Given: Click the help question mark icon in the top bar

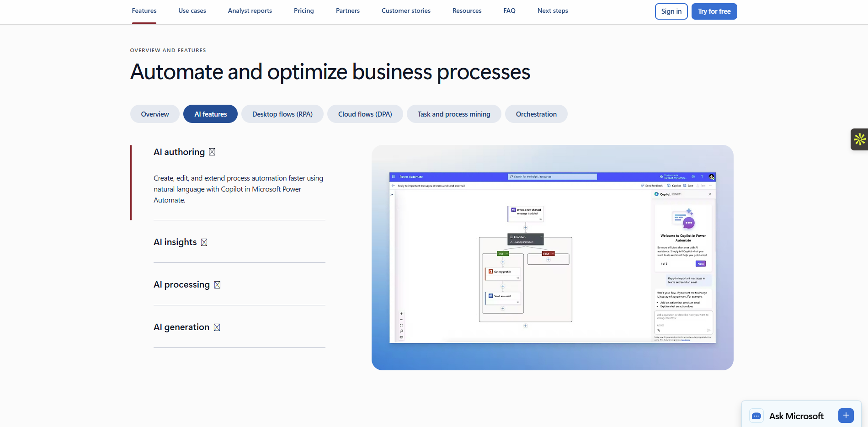Looking at the screenshot, I should 703,176.
